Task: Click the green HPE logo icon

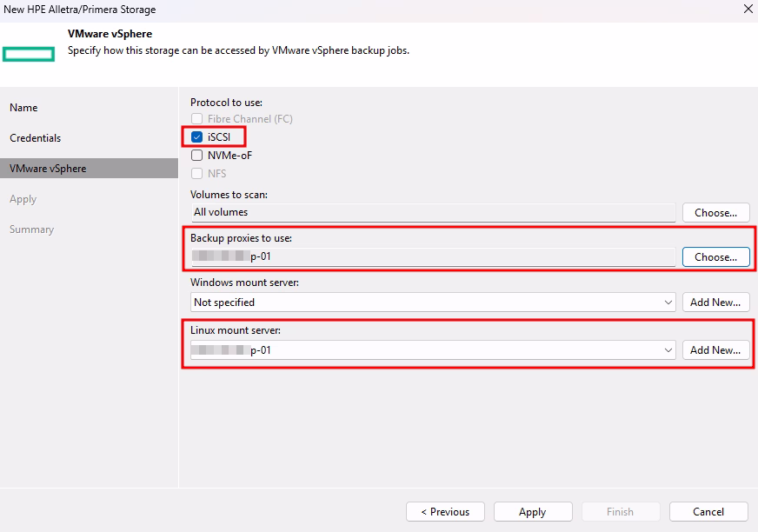Action: pyautogui.click(x=29, y=55)
